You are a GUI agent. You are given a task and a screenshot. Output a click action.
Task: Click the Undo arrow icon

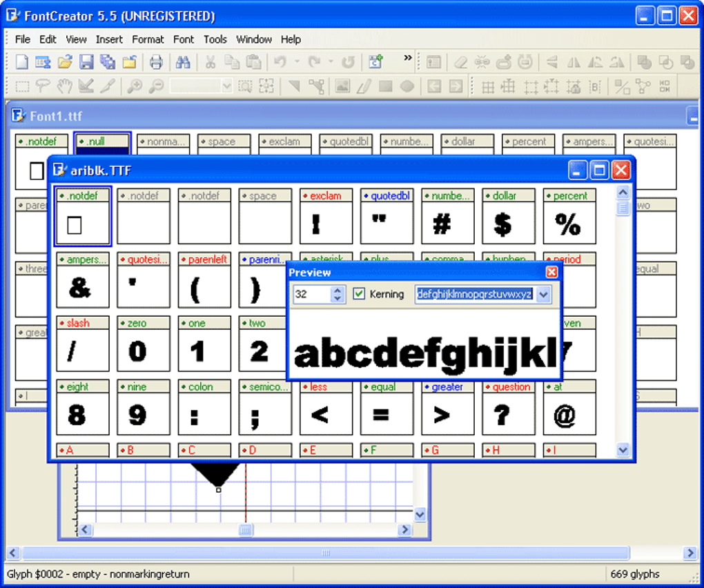[x=280, y=61]
